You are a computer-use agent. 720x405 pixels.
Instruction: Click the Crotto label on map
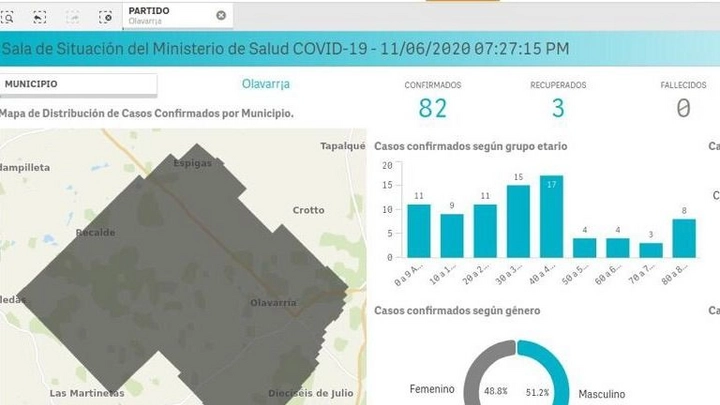[309, 210]
